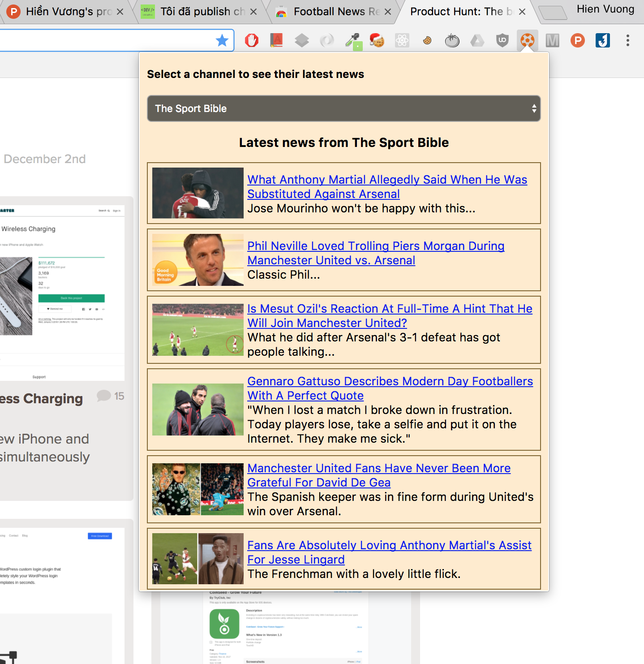Image resolution: width=644 pixels, height=664 pixels.
Task: Click the De Gea article thumbnail
Action: click(198, 489)
